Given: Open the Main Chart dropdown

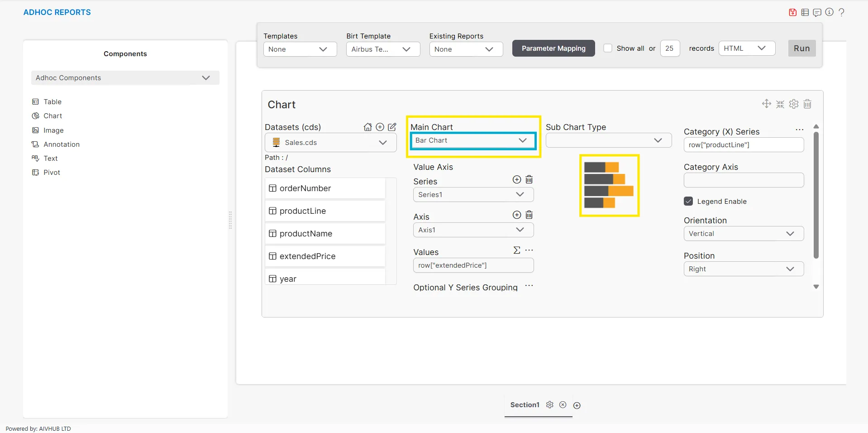Looking at the screenshot, I should coord(473,140).
